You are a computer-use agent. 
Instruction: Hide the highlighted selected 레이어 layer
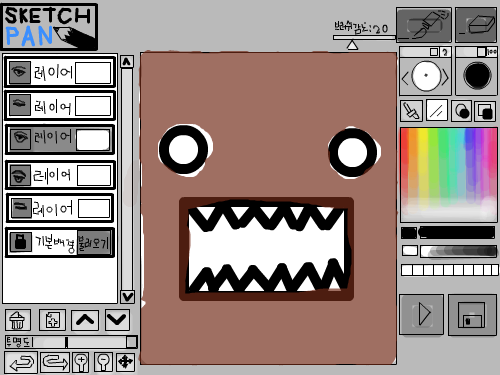[x=21, y=139]
